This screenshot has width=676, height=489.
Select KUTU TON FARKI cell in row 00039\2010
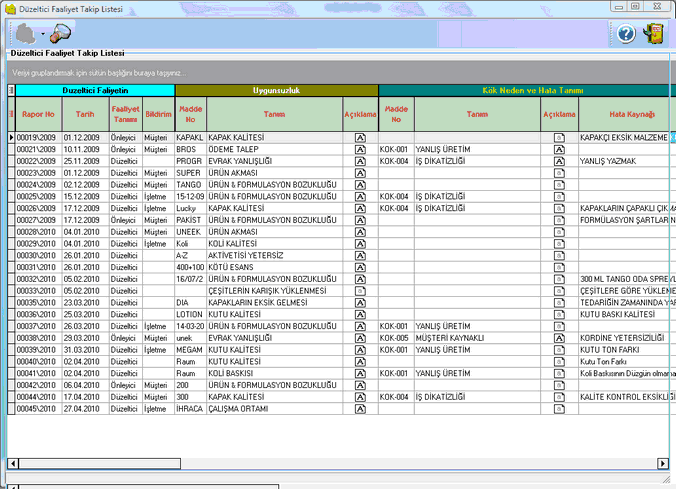(x=627, y=350)
